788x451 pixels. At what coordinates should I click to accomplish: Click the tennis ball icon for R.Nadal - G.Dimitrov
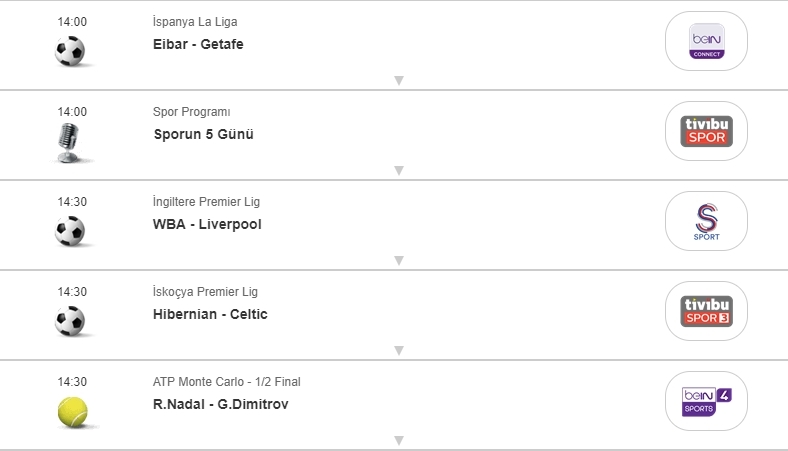[72, 410]
